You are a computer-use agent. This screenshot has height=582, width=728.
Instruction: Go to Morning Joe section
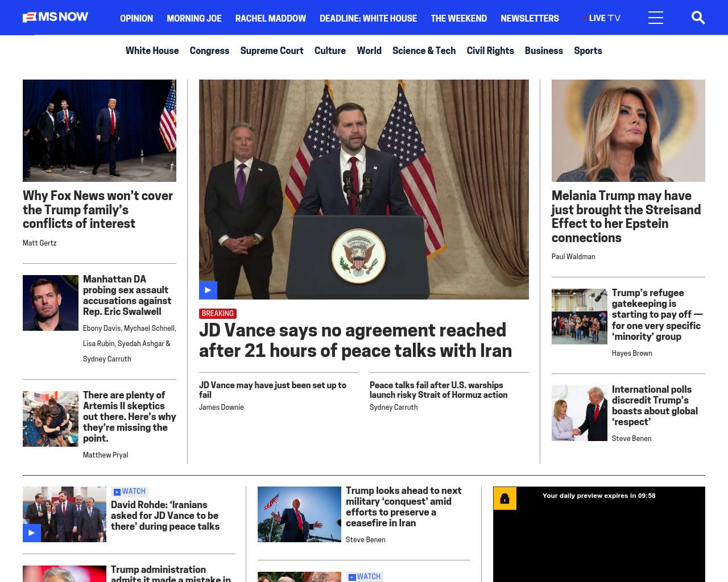(194, 18)
